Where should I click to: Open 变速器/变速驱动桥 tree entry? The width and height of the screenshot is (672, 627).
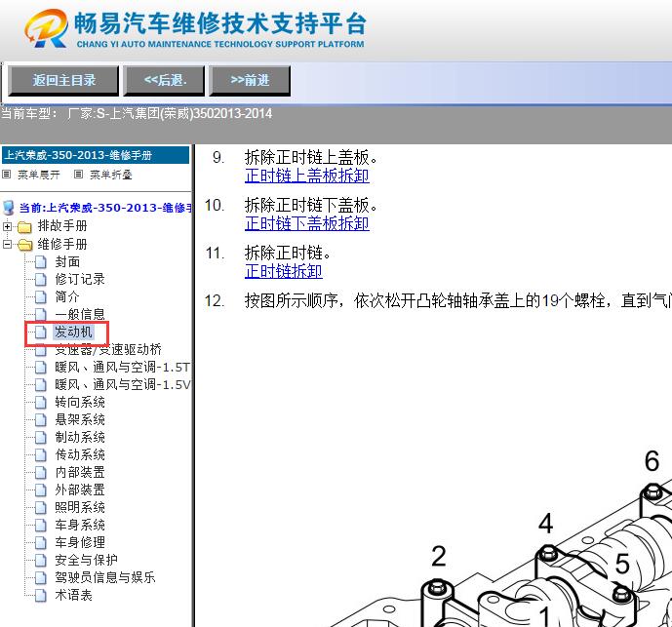pos(108,350)
